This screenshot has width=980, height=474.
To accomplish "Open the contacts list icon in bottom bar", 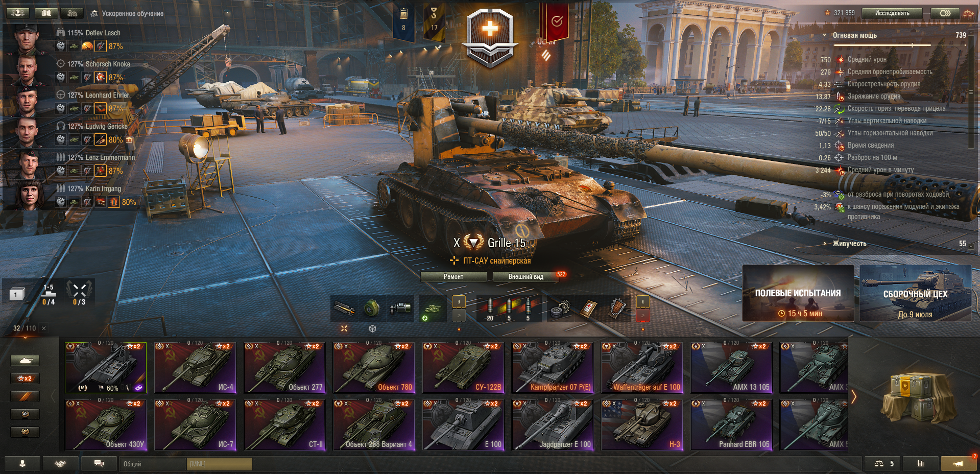I will (x=22, y=463).
